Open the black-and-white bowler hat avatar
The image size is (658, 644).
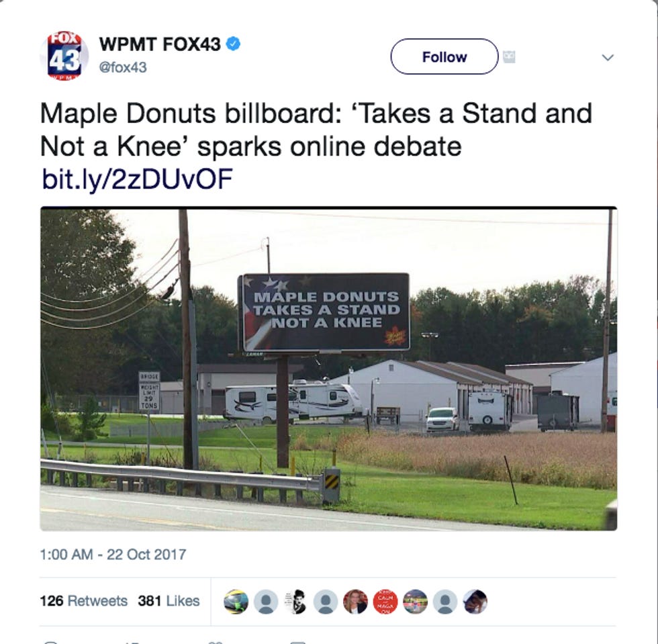(x=295, y=602)
